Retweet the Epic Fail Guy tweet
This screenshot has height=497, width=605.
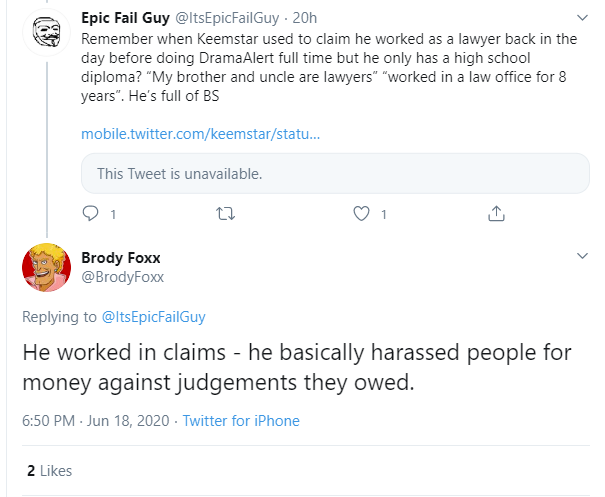coord(225,213)
